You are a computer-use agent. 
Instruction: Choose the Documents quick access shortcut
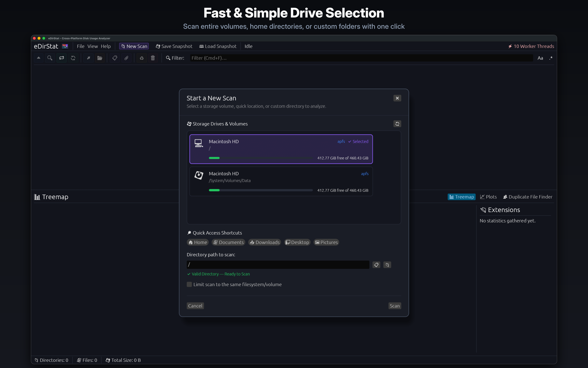point(228,242)
